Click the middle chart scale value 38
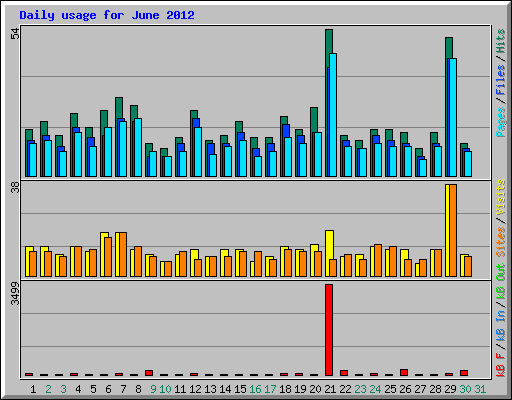512x400 pixels. pyautogui.click(x=15, y=188)
